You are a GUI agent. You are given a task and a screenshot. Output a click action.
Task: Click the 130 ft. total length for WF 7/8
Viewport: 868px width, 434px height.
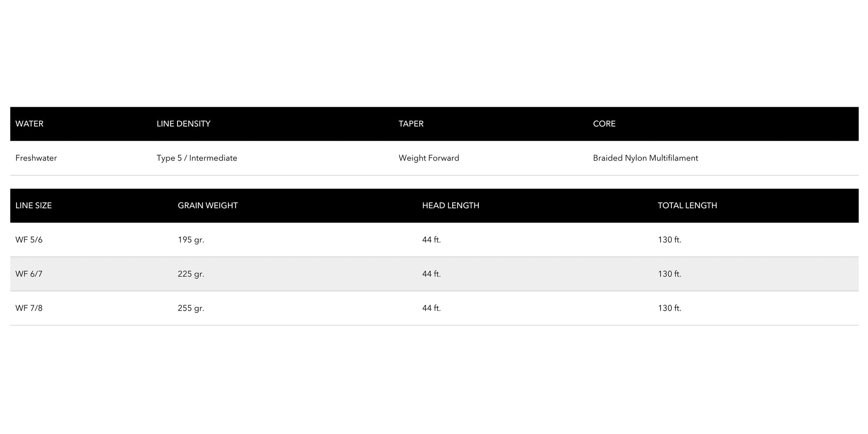pyautogui.click(x=669, y=308)
